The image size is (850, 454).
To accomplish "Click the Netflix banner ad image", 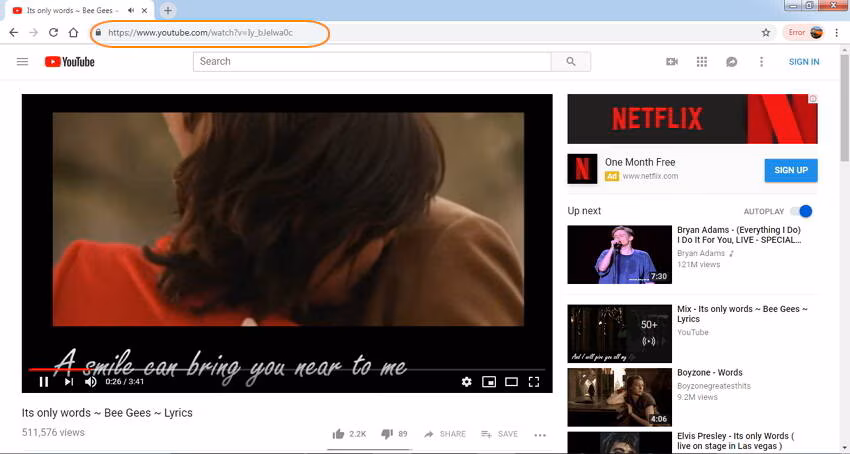I will point(692,119).
